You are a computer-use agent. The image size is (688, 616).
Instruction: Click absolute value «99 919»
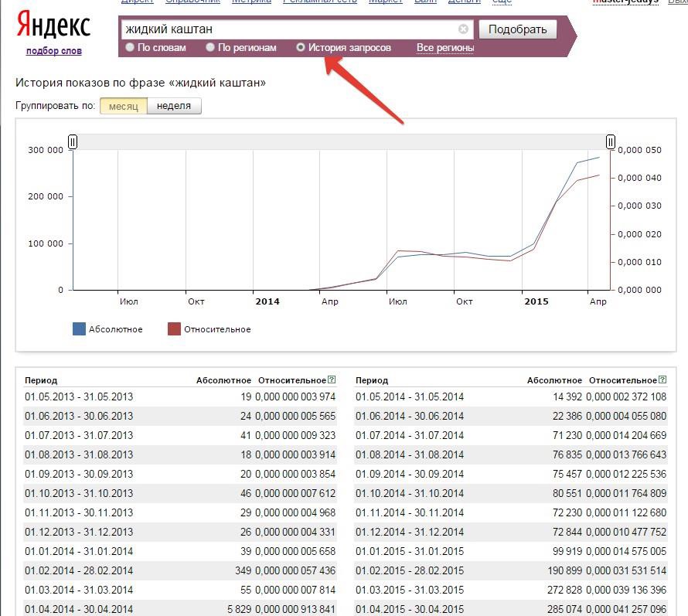[567, 551]
